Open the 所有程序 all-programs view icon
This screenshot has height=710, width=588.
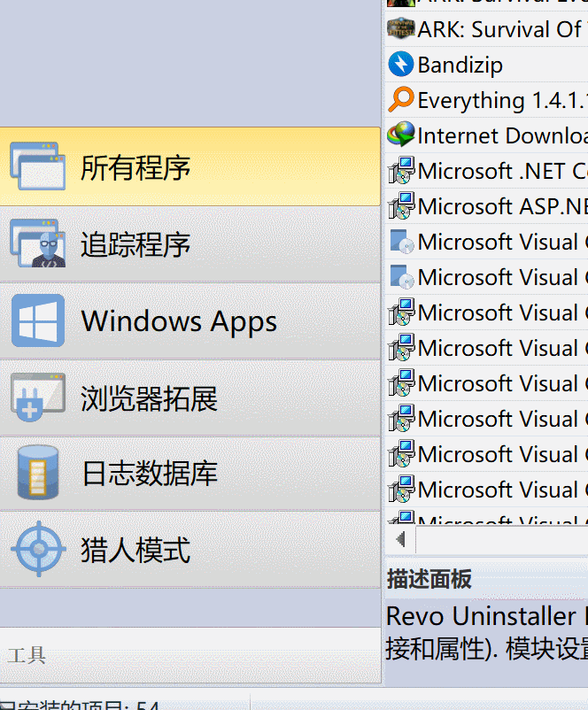tap(38, 166)
